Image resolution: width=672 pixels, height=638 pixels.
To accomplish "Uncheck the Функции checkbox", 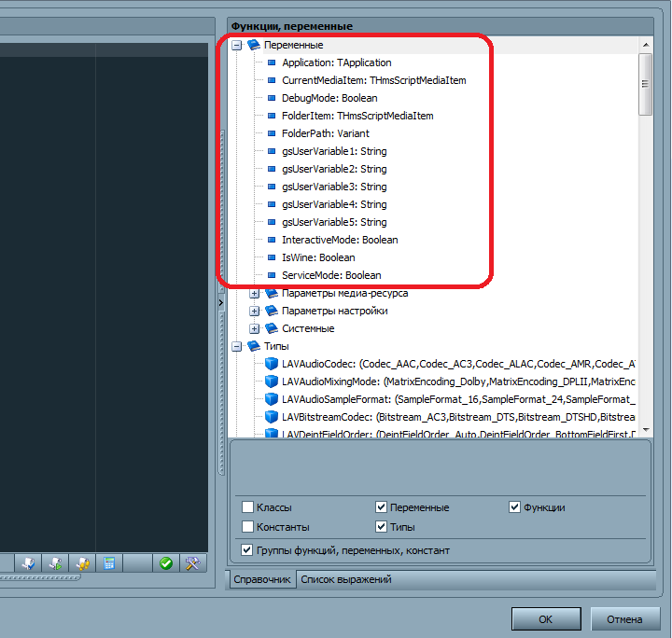I will coord(514,507).
